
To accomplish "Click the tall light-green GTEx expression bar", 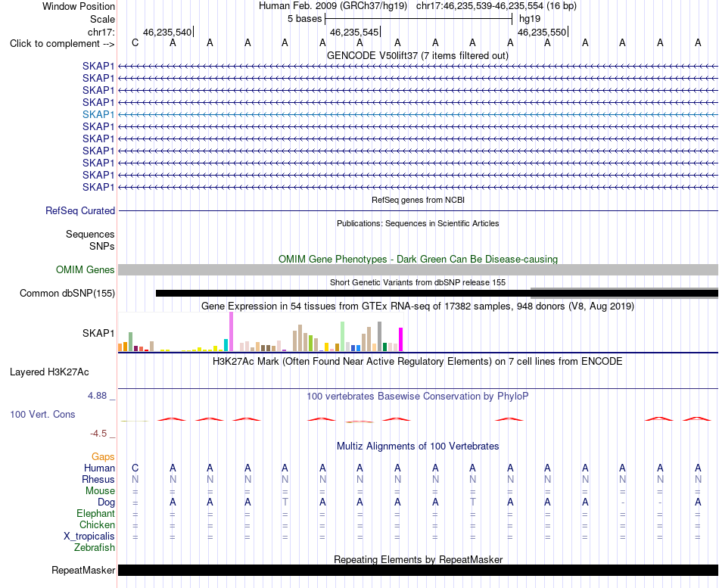I will (x=343, y=337).
